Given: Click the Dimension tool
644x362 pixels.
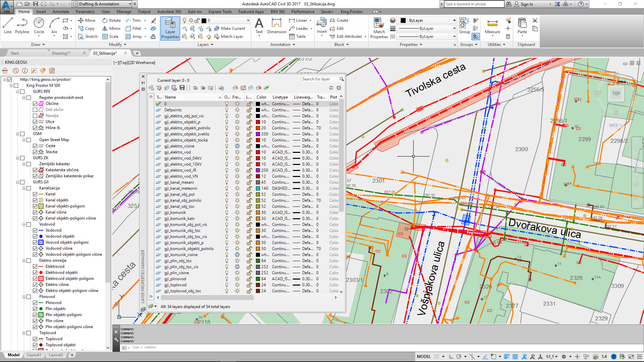Looking at the screenshot, I should (277, 26).
